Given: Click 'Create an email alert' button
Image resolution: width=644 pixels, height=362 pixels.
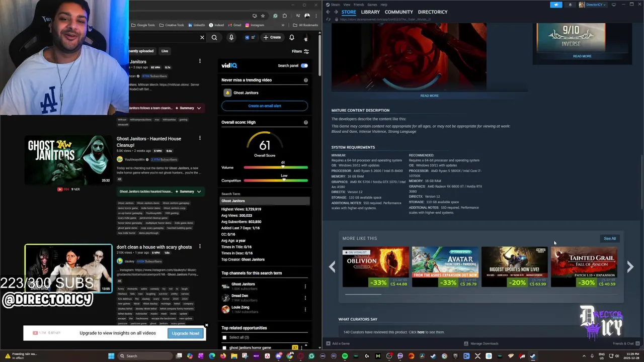Looking at the screenshot, I should tap(265, 106).
